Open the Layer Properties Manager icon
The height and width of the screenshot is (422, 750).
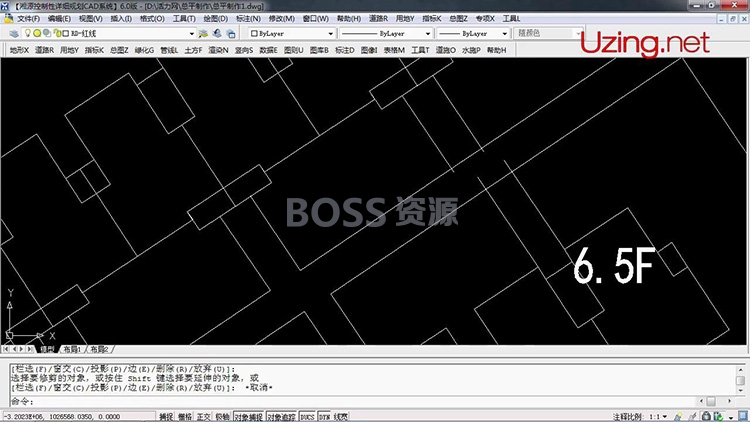pyautogui.click(x=14, y=33)
